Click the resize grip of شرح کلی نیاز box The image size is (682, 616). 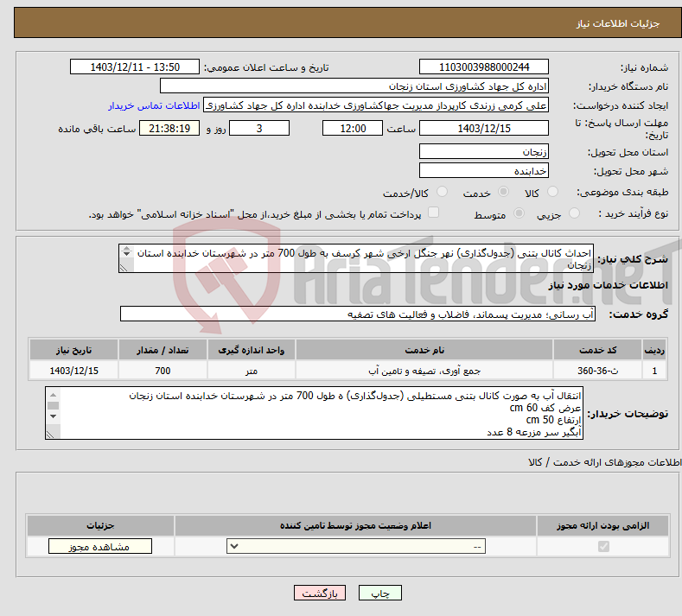[x=124, y=268]
